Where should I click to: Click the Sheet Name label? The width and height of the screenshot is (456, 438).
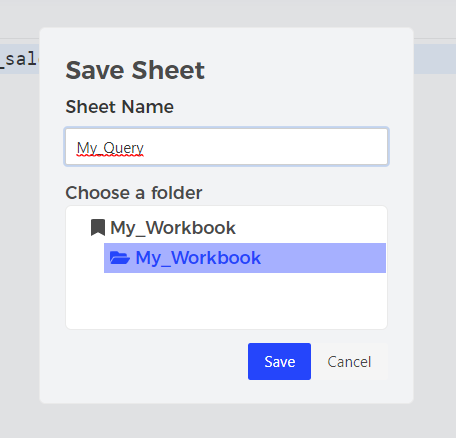tap(120, 107)
